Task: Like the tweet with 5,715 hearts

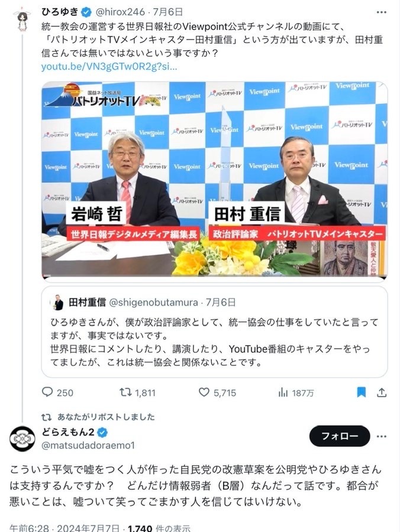Action: click(204, 392)
